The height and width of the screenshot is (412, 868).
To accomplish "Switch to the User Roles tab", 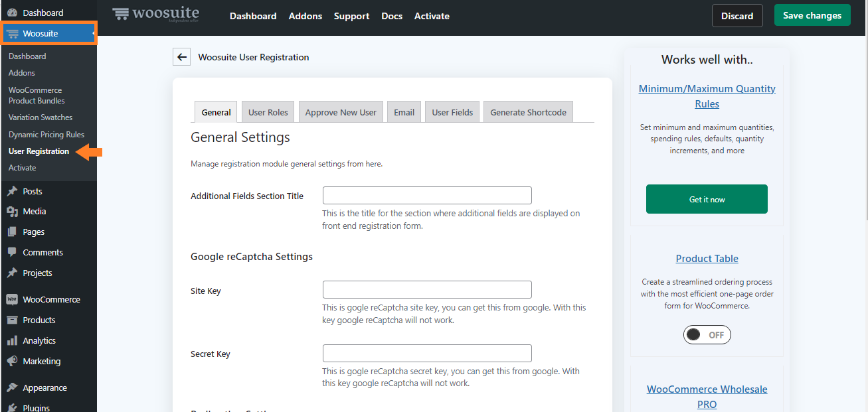I will tap(268, 112).
